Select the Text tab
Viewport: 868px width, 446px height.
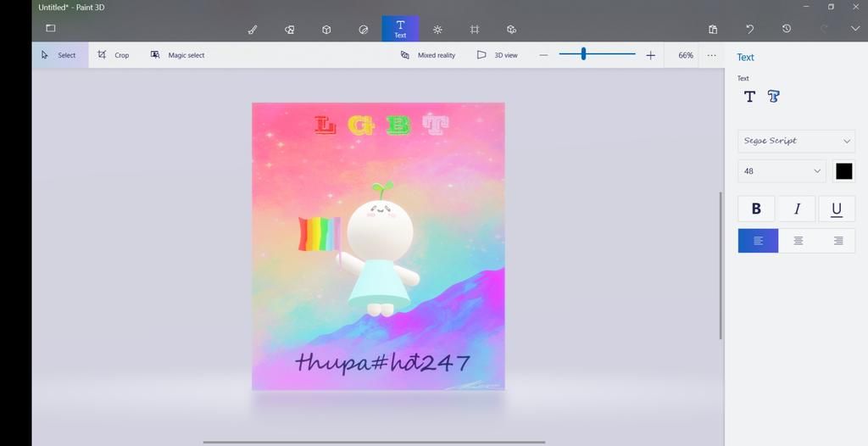point(400,29)
